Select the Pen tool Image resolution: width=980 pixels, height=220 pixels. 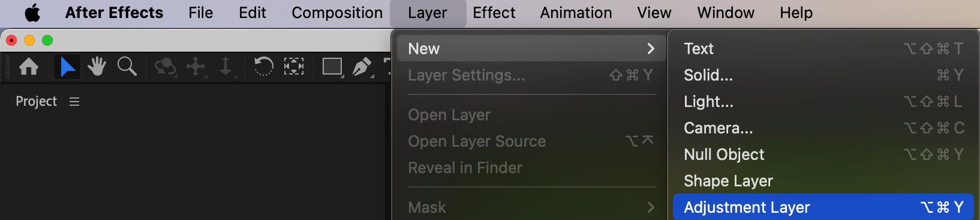(362, 66)
